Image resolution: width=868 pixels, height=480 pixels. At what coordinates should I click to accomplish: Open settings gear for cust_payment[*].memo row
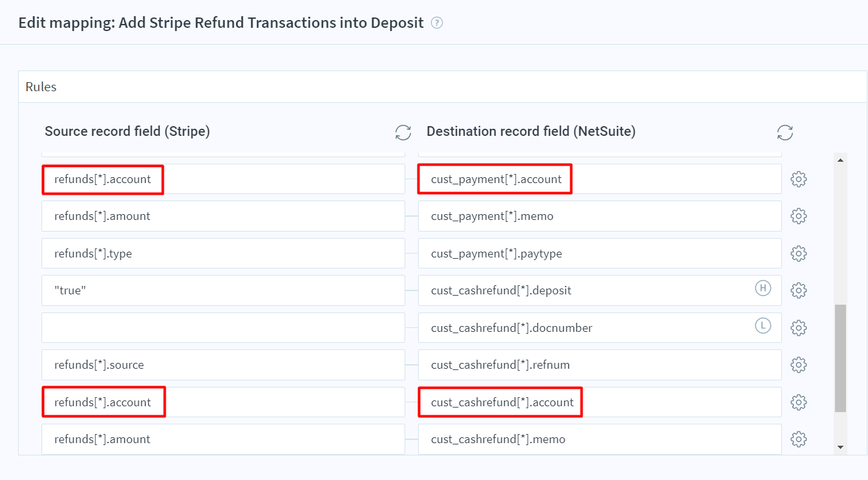coord(799,216)
